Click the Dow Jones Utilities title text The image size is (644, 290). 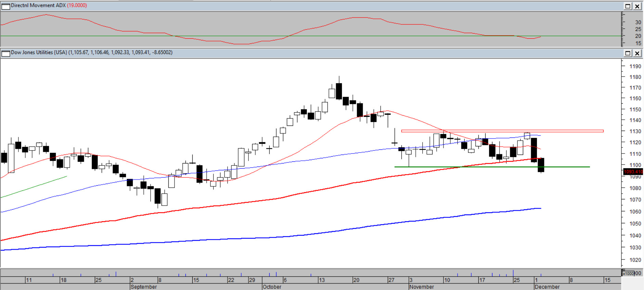pos(39,52)
